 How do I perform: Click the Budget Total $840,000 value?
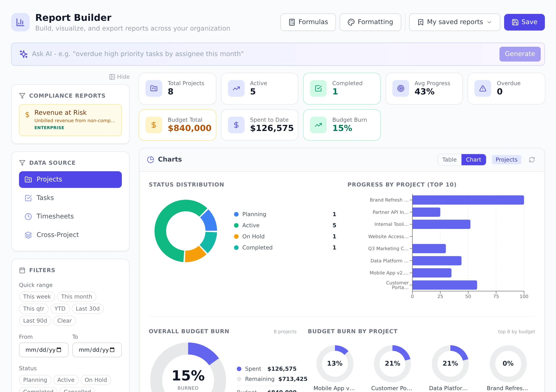190,128
